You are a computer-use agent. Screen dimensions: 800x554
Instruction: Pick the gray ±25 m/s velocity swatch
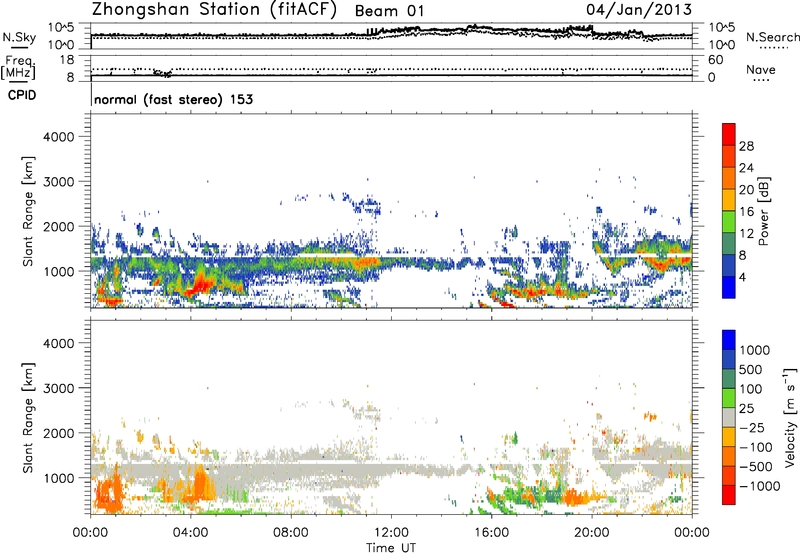pos(729,417)
